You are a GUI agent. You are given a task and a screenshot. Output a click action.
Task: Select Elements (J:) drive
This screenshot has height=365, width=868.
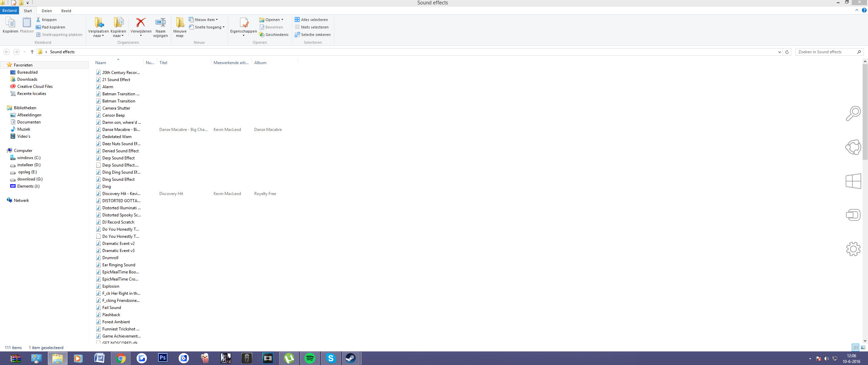coord(28,186)
